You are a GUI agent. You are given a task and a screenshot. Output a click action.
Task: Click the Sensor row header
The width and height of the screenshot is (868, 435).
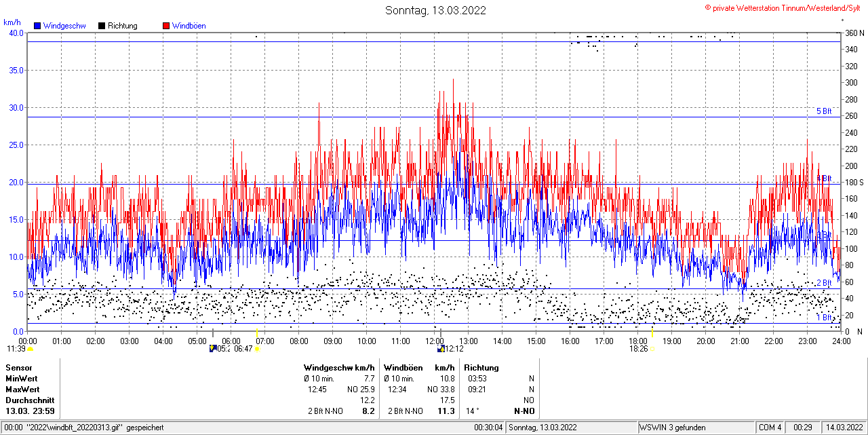click(18, 368)
